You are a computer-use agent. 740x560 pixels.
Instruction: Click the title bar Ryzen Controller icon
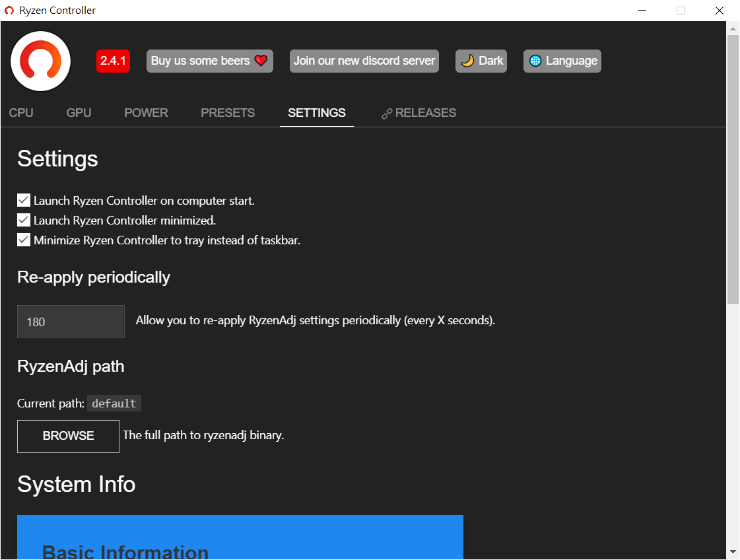pyautogui.click(x=9, y=11)
